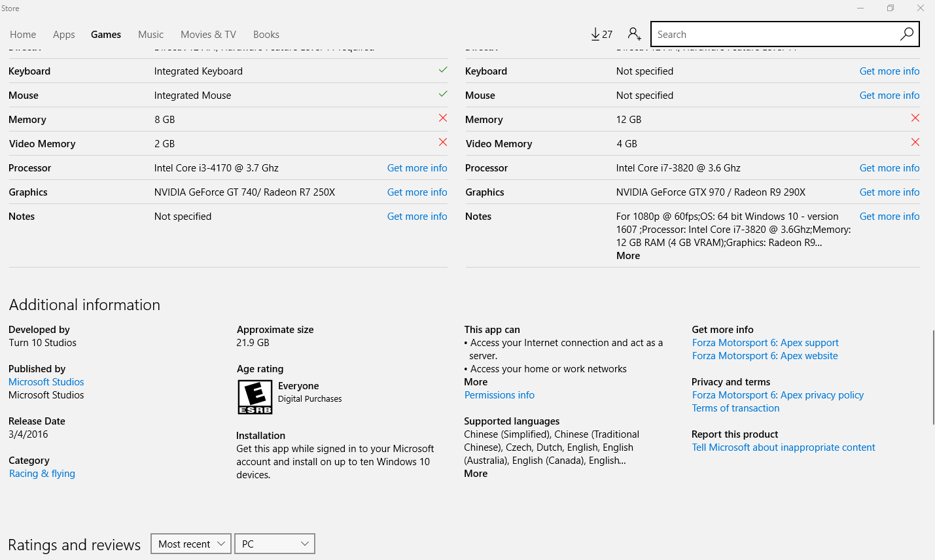
Task: Get more info for GeForce GTX 970 graphics
Action: tap(889, 192)
